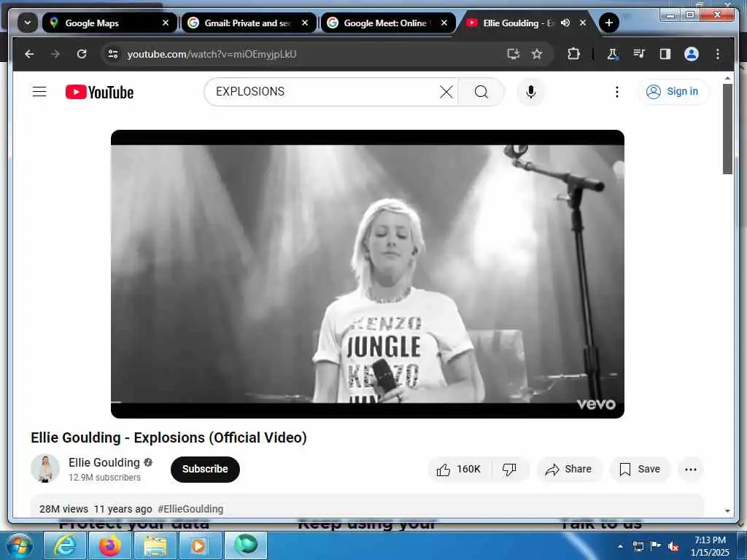Screen dimensions: 747x560
Task: Launch Internet Explorer from taskbar
Action: pos(64,545)
